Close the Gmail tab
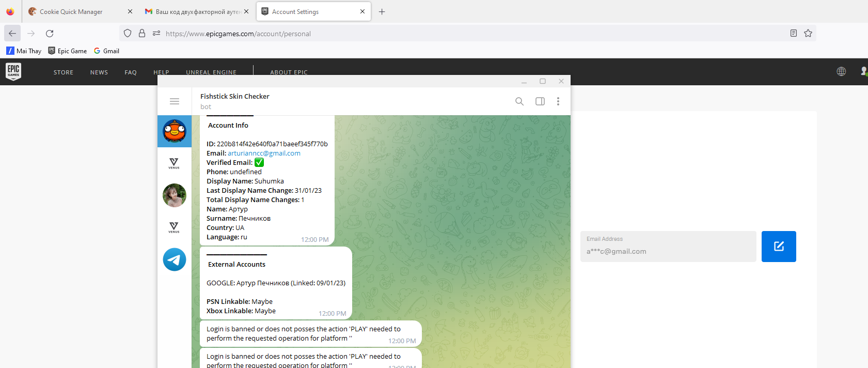868x368 pixels. (x=246, y=11)
